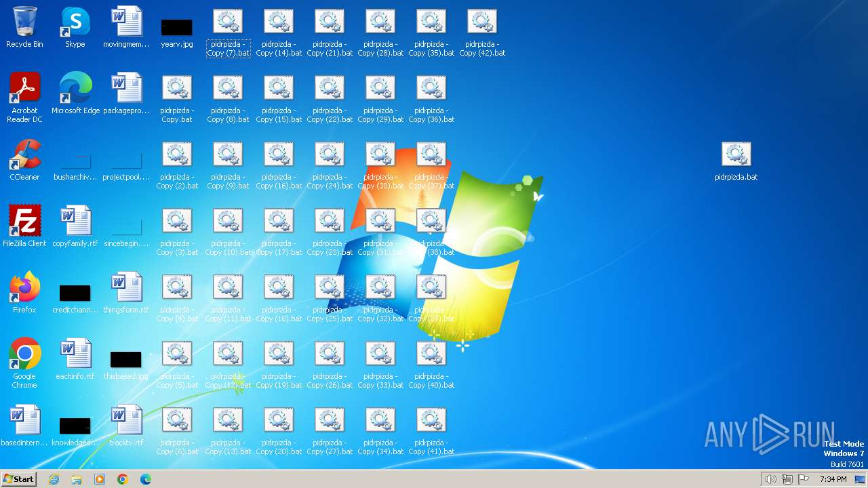Select pidrpizda - Copy (29).bat
This screenshot has height=488, width=868.
(380, 98)
